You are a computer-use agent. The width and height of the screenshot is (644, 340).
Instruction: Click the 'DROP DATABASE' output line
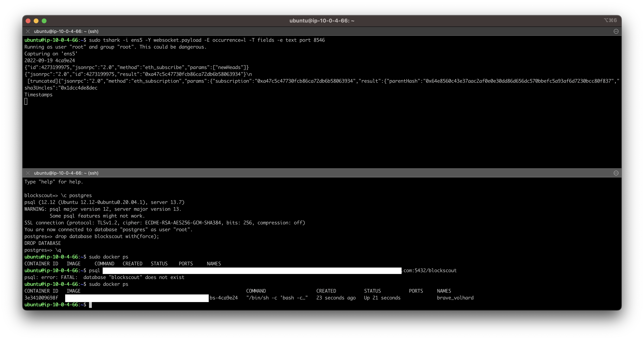pos(43,243)
